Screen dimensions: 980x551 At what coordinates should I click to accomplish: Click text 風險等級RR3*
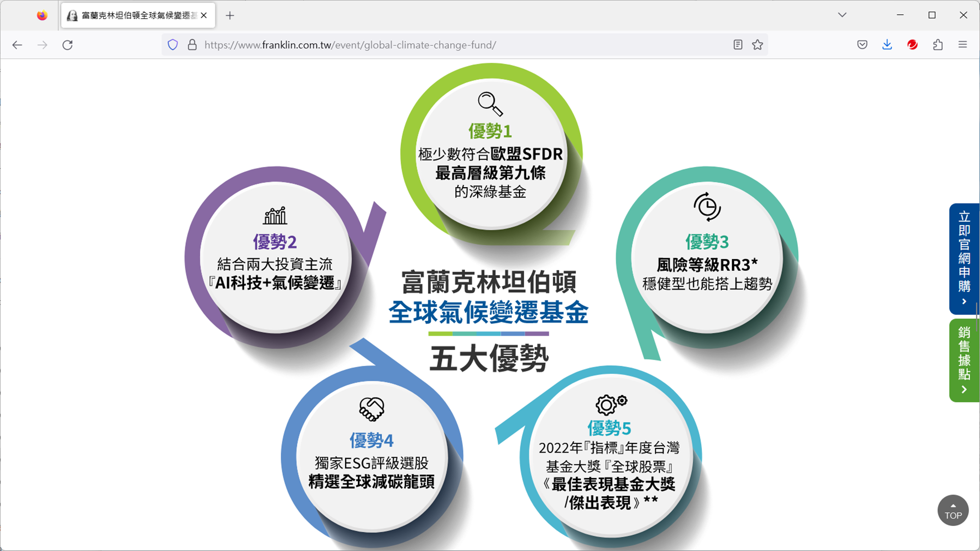[707, 265]
